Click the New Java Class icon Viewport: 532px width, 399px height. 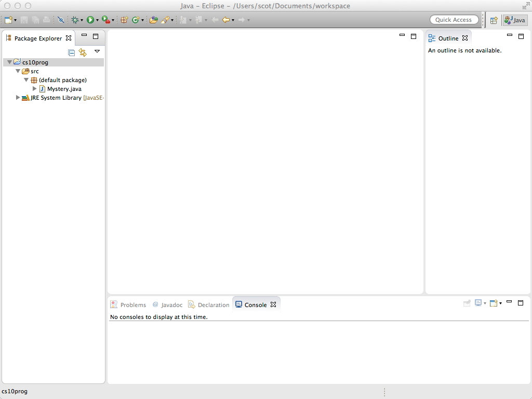click(136, 20)
